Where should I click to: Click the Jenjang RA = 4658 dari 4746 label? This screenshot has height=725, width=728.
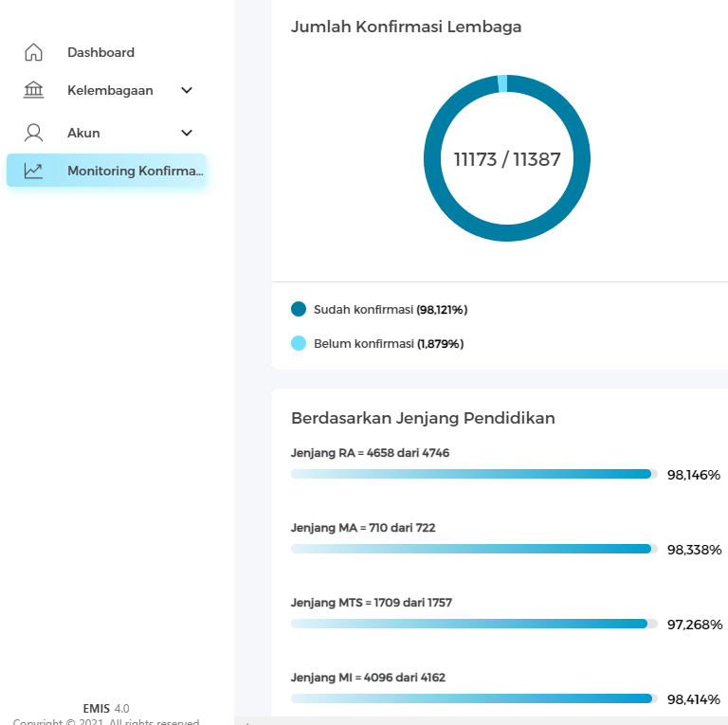pyautogui.click(x=370, y=453)
